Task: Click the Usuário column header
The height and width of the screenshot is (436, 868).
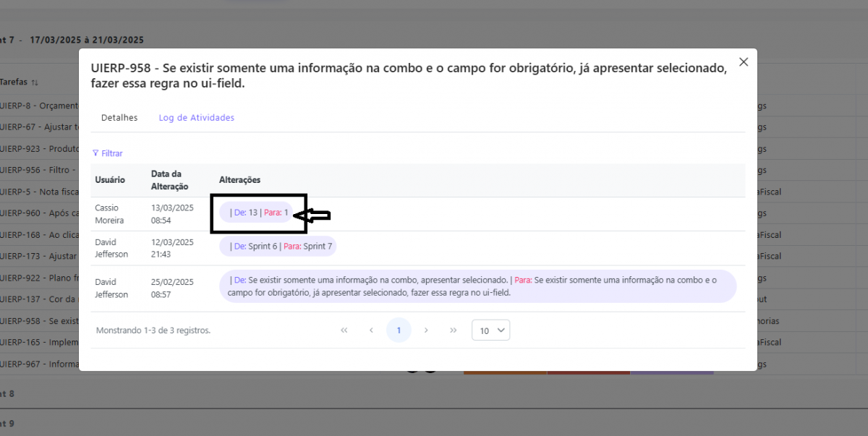Action: [x=110, y=179]
